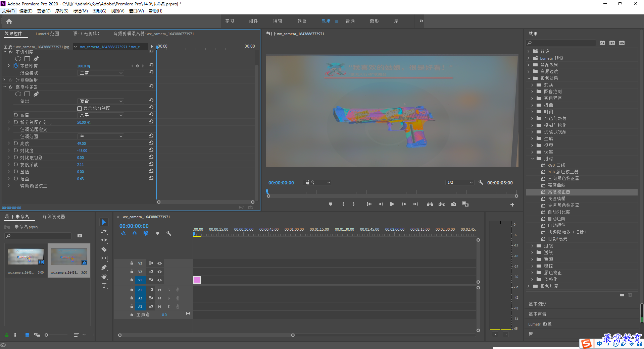The width and height of the screenshot is (644, 349).
Task: Select the Hand tool
Action: click(104, 276)
